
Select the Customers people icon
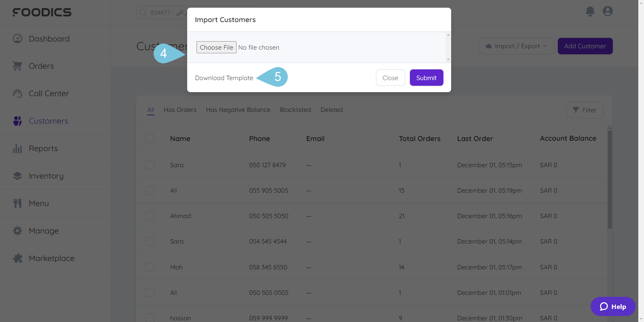coord(17,121)
